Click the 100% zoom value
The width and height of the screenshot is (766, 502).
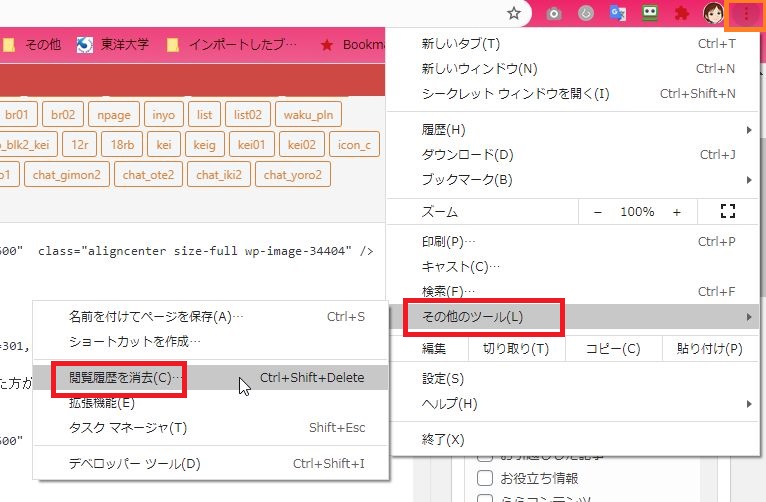637,212
